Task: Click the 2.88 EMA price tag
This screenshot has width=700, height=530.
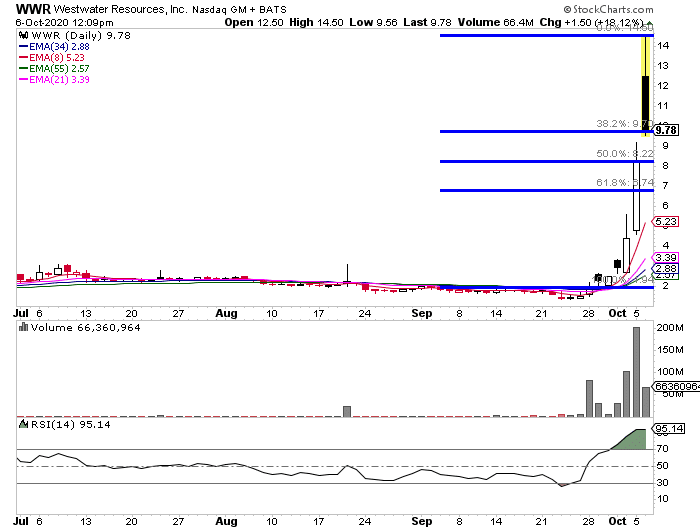Action: tap(666, 269)
